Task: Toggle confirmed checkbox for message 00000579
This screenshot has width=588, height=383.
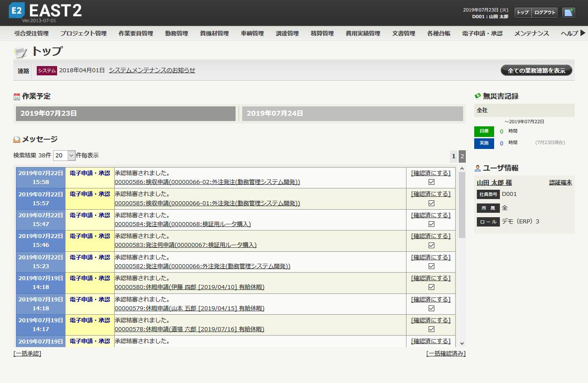Action: click(x=431, y=308)
